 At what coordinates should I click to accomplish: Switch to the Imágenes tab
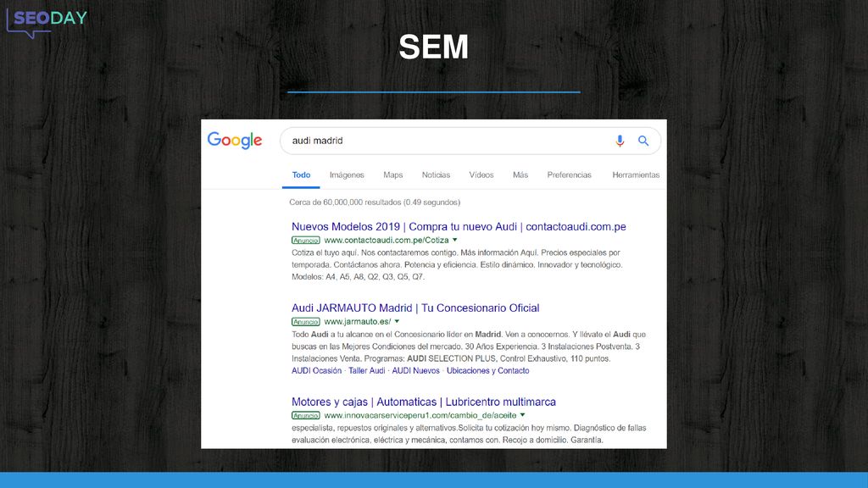coord(347,175)
